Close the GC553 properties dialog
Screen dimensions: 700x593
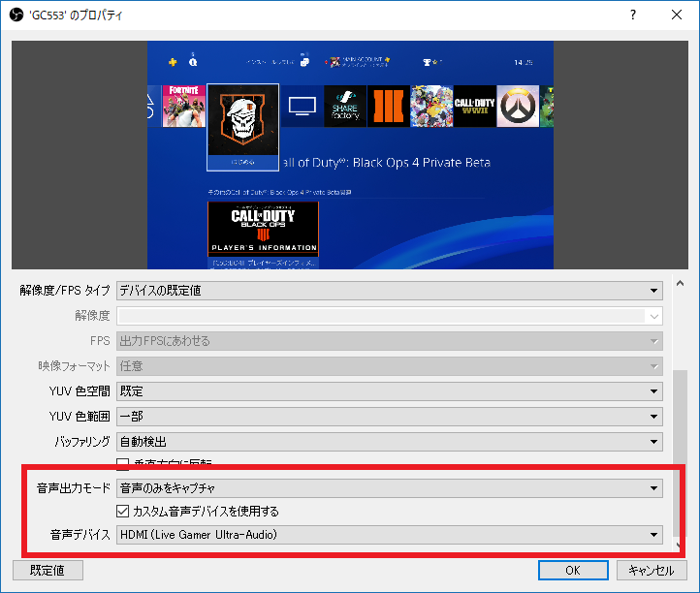(x=677, y=15)
